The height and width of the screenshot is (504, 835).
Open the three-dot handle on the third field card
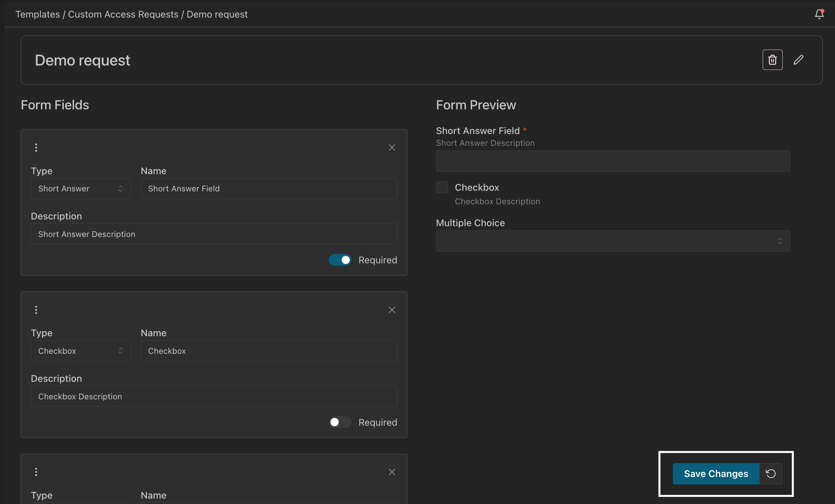[x=36, y=472]
